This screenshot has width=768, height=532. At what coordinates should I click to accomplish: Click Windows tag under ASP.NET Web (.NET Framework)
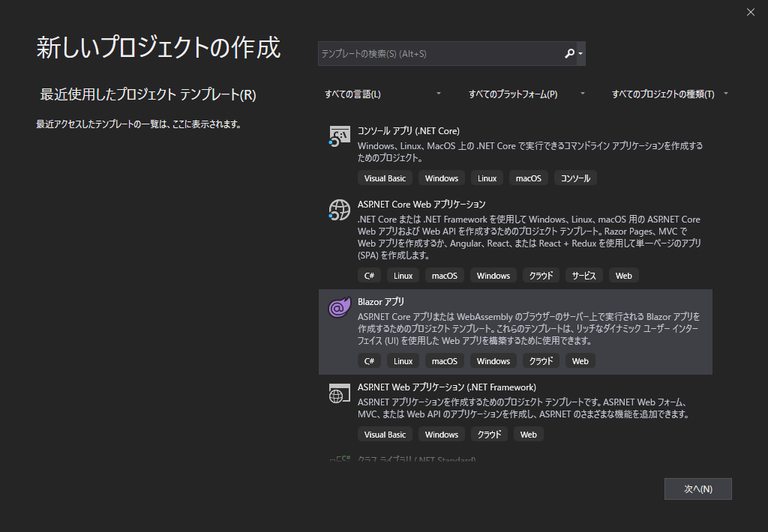click(x=441, y=434)
